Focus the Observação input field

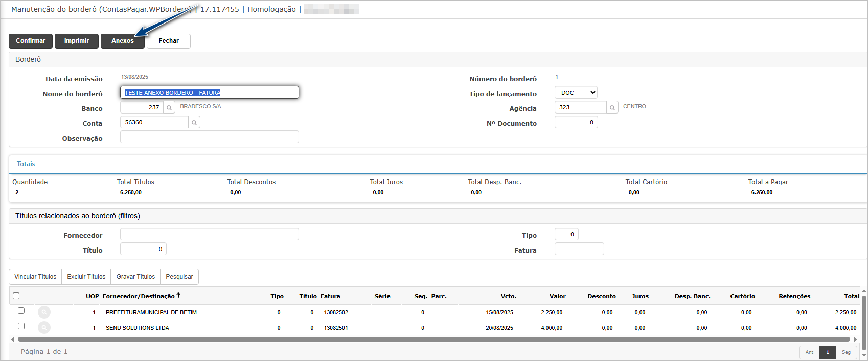[x=210, y=137]
